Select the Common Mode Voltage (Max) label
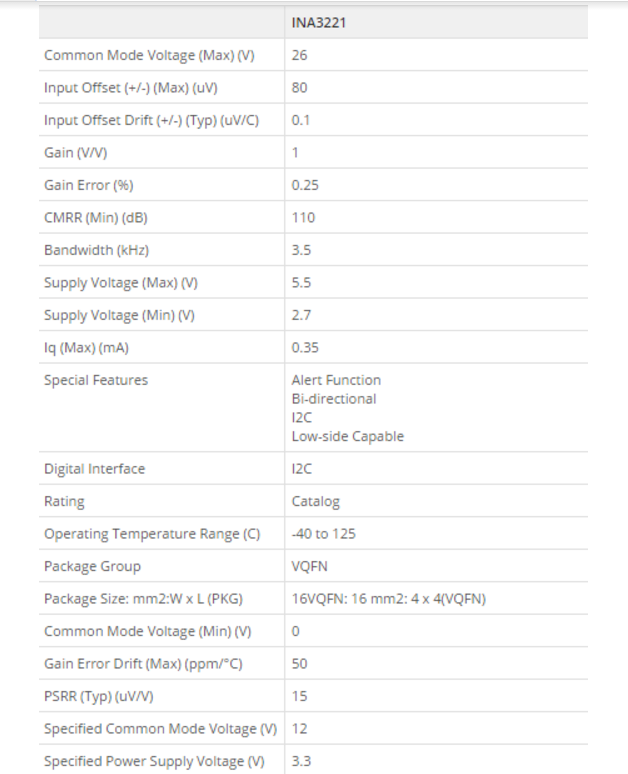The image size is (628, 774). click(149, 55)
